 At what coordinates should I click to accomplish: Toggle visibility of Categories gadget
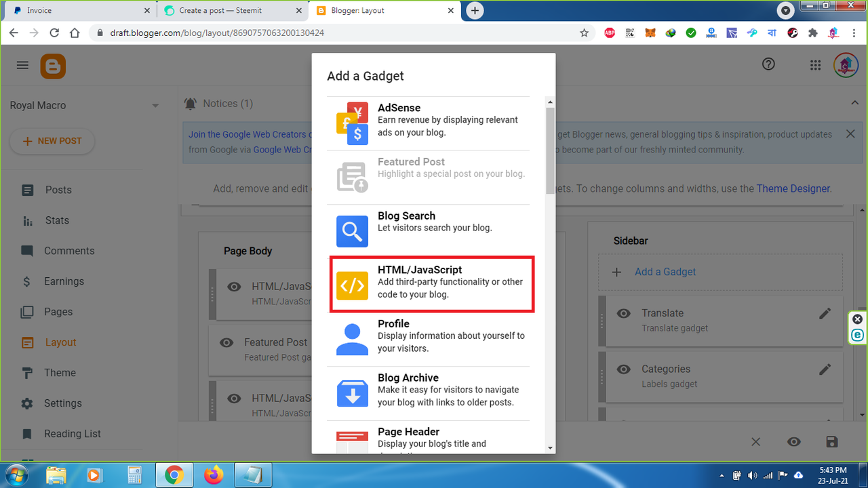tap(623, 369)
